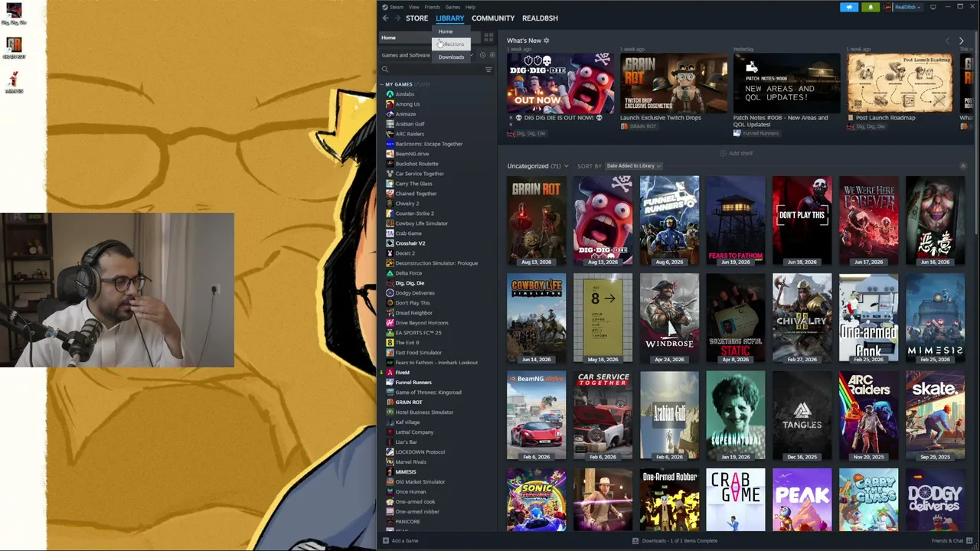Open the ARC Raiders game cover
Image resolution: width=980 pixels, height=551 pixels.
point(868,416)
